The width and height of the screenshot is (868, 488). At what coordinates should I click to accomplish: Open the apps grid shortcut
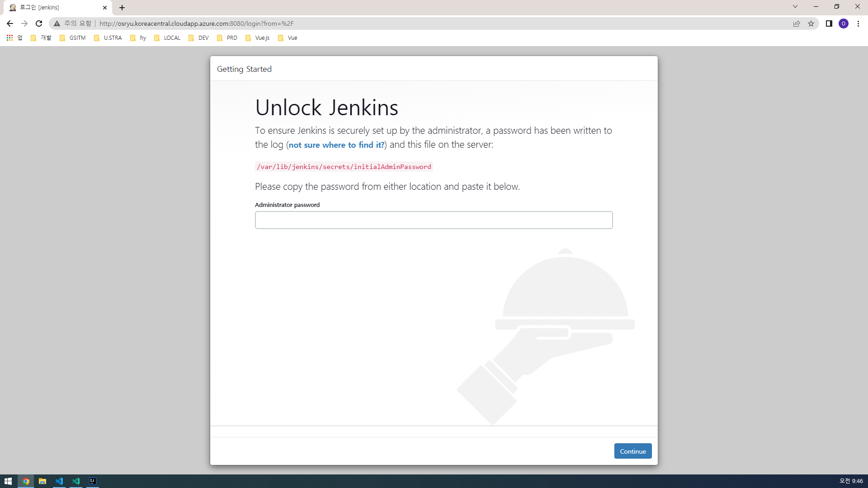click(9, 38)
